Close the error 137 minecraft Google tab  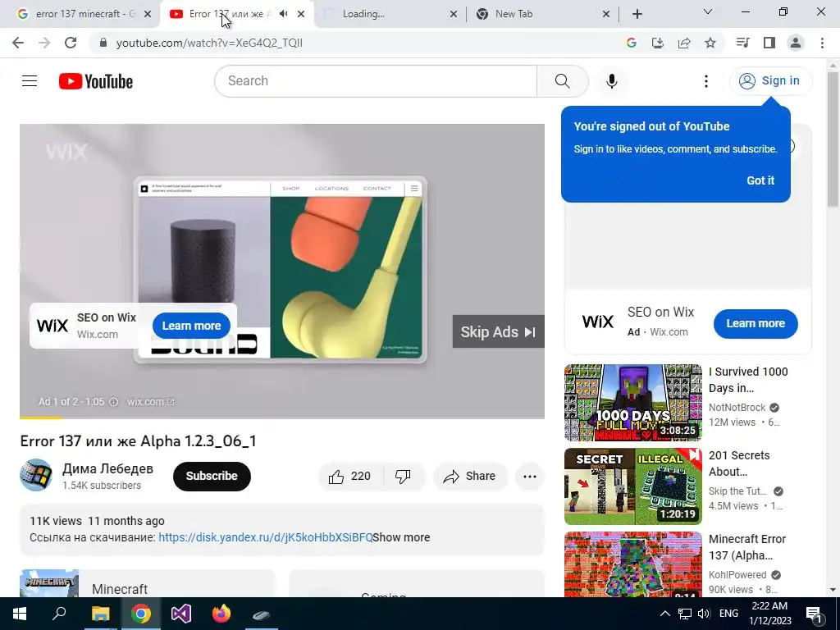[148, 14]
